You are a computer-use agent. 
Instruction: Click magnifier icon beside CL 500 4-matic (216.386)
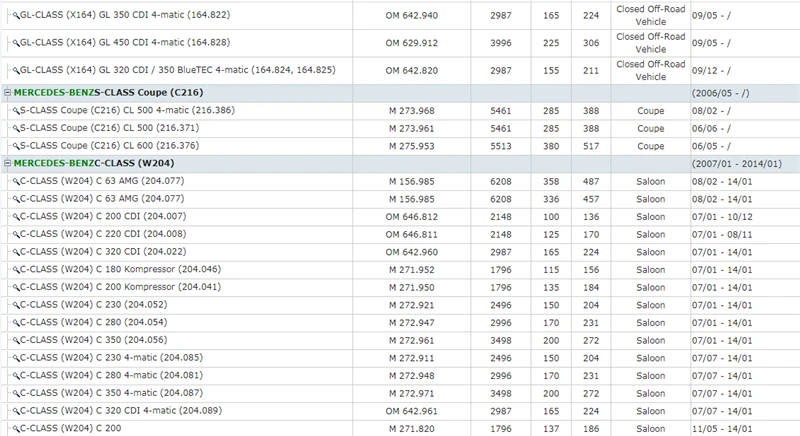pos(16,111)
